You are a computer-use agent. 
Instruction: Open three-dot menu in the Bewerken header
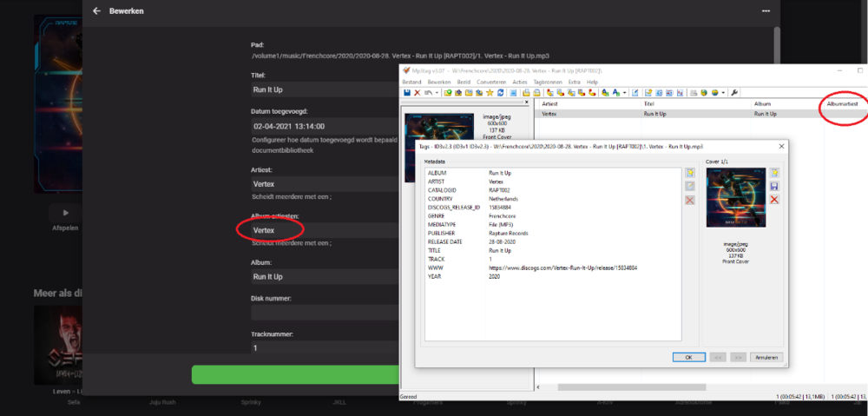766,10
